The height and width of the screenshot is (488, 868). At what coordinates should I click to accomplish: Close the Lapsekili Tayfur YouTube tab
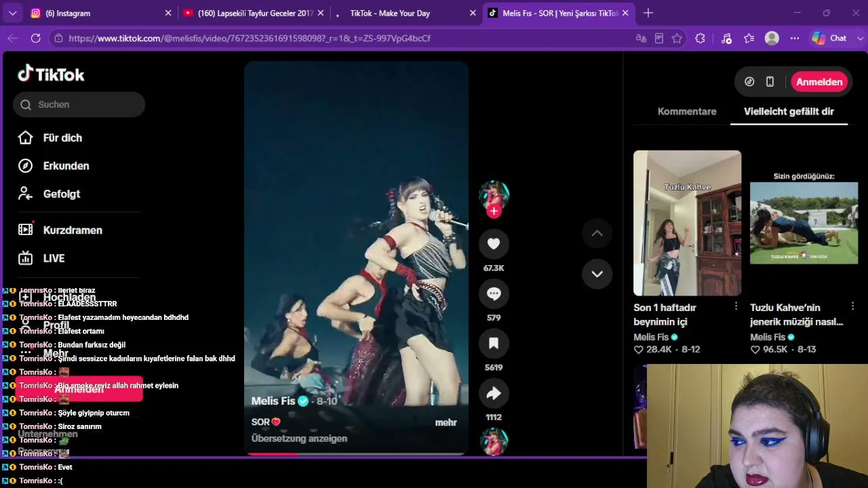pyautogui.click(x=321, y=13)
